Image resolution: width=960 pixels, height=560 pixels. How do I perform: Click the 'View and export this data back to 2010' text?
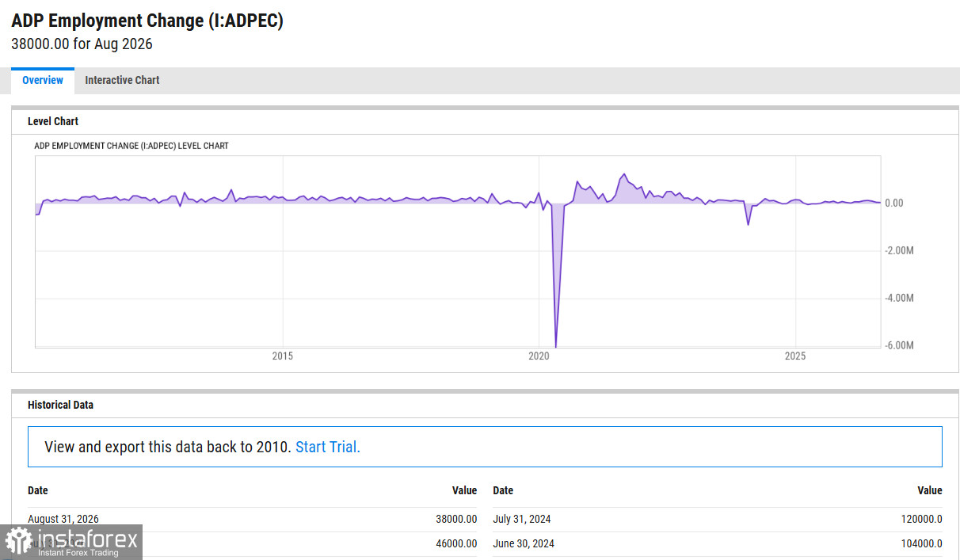click(x=168, y=447)
